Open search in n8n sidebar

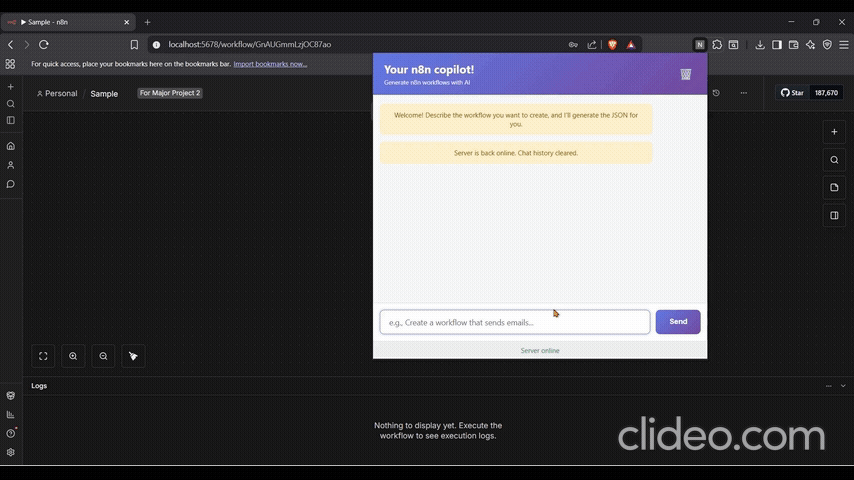pyautogui.click(x=10, y=104)
